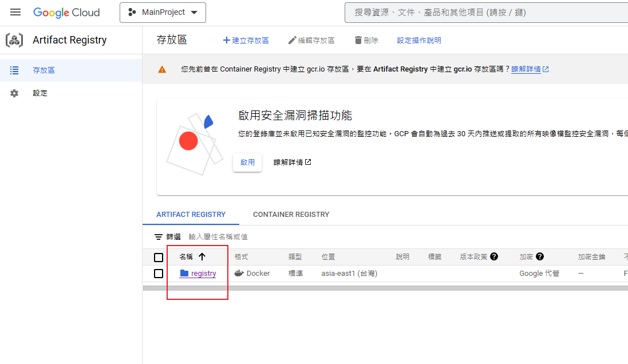Click the 加密金鑰 column header
Screen dimensions: 628x364
[591, 257]
